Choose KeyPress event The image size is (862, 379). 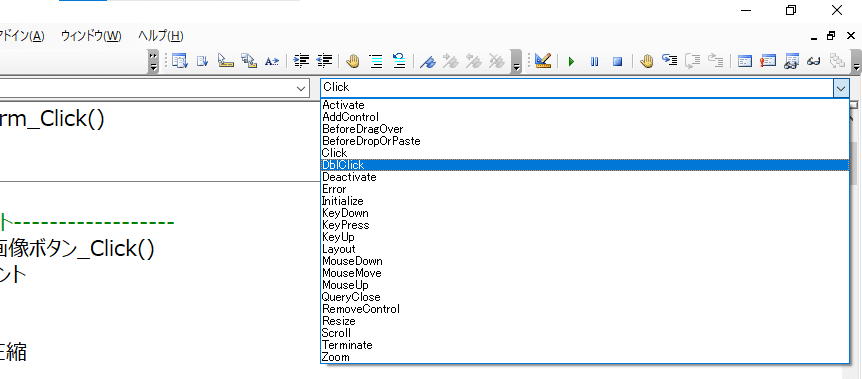click(x=585, y=226)
